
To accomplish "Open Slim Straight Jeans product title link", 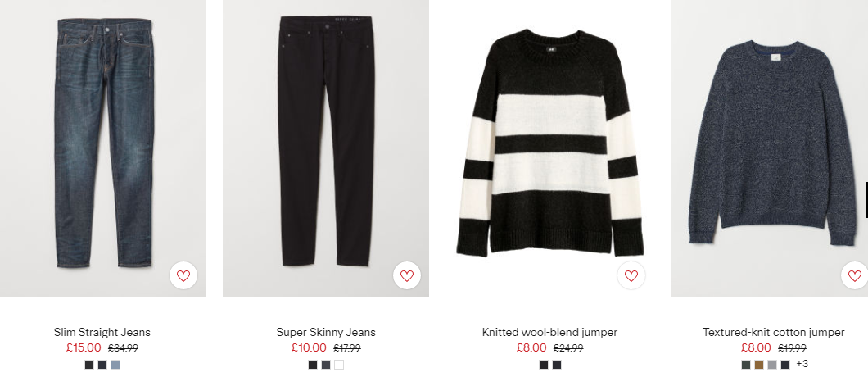I will click(x=102, y=332).
